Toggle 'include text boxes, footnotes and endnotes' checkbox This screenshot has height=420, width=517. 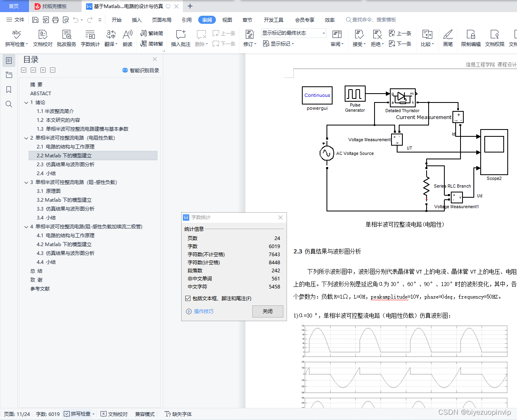tap(188, 299)
